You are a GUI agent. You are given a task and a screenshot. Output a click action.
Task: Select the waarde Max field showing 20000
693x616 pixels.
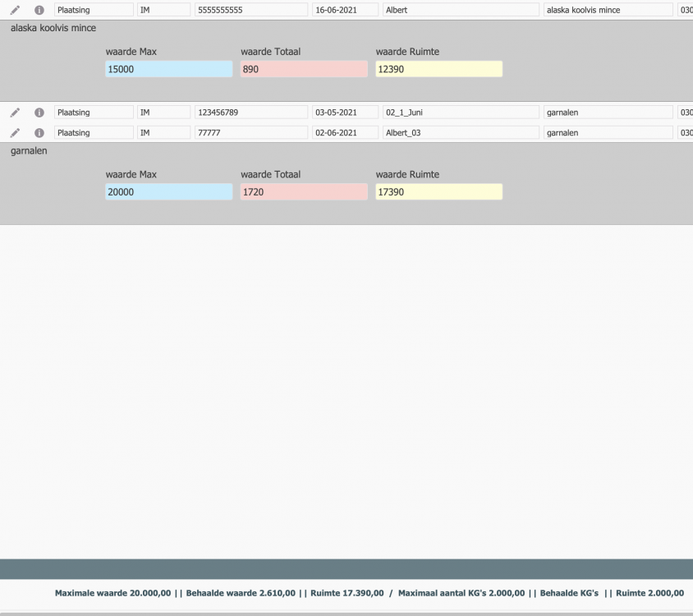pos(168,191)
